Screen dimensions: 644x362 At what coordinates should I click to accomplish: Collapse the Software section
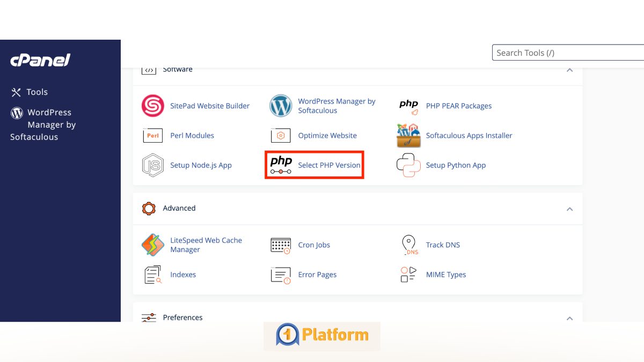coord(569,69)
